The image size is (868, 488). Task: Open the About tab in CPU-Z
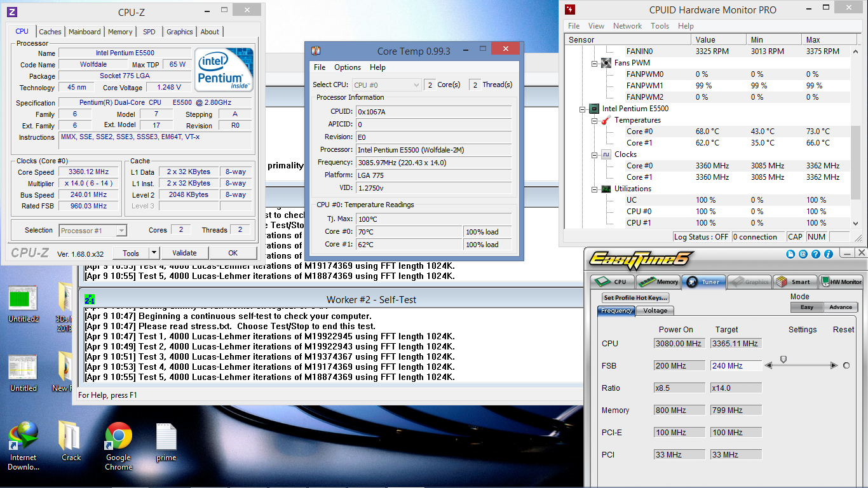210,32
